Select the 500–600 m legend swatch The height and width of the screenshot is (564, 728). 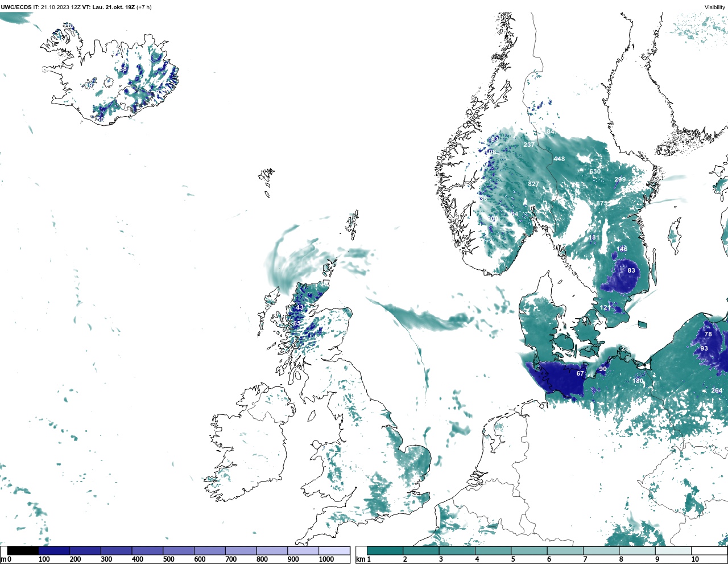click(x=179, y=550)
